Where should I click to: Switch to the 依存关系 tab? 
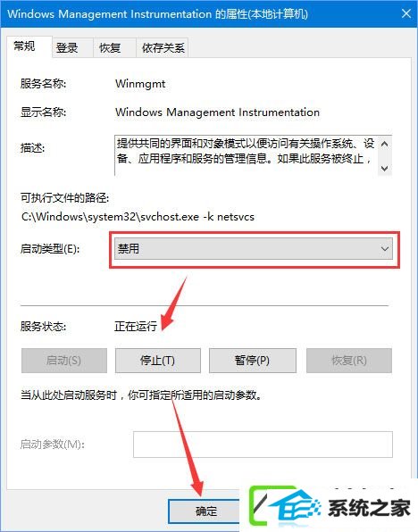pos(163,48)
